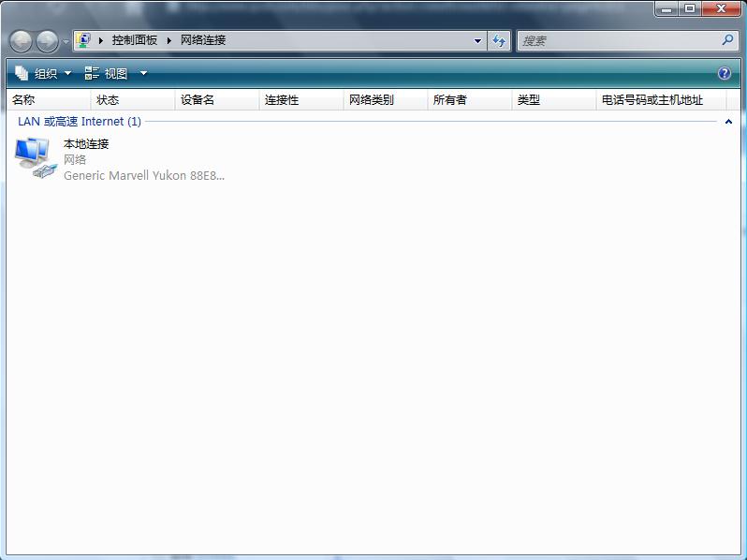Click the Control Panel icon in address bar
Screen dimensions: 747x560
pos(84,40)
